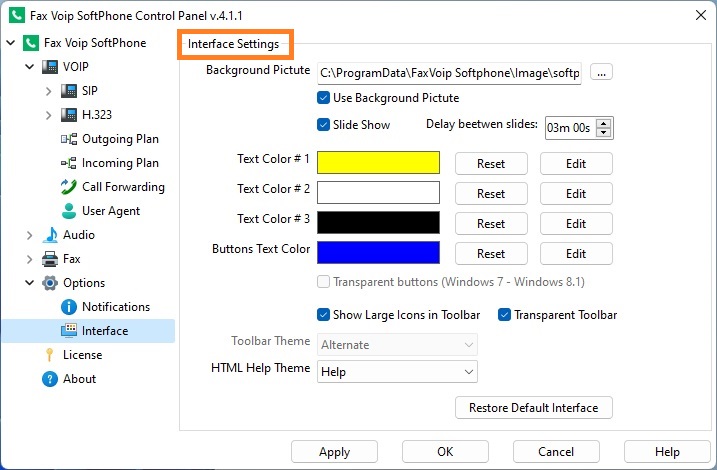
Task: Click the Fax Voip SoftPhone root tree icon
Action: coord(31,43)
